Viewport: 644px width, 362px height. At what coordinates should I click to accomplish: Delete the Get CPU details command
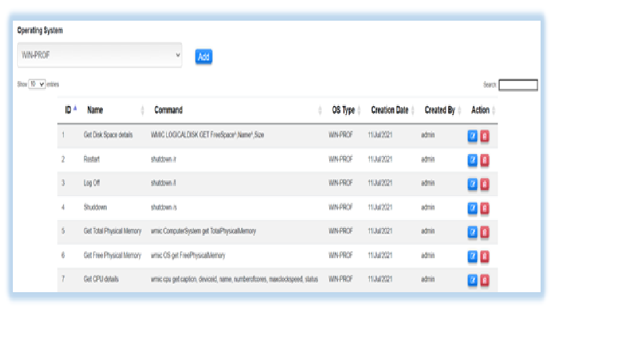pos(485,280)
